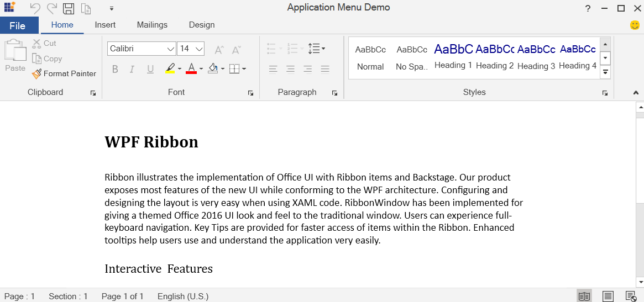Viewport: 644px width, 302px height.
Task: Apply the Normal style
Action: click(370, 58)
